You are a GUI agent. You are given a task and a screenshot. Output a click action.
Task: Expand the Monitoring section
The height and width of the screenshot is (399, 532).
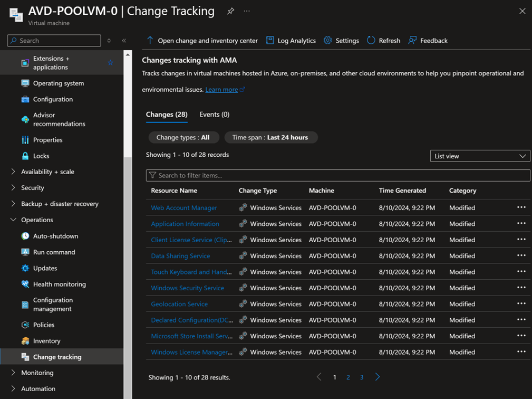(13, 373)
